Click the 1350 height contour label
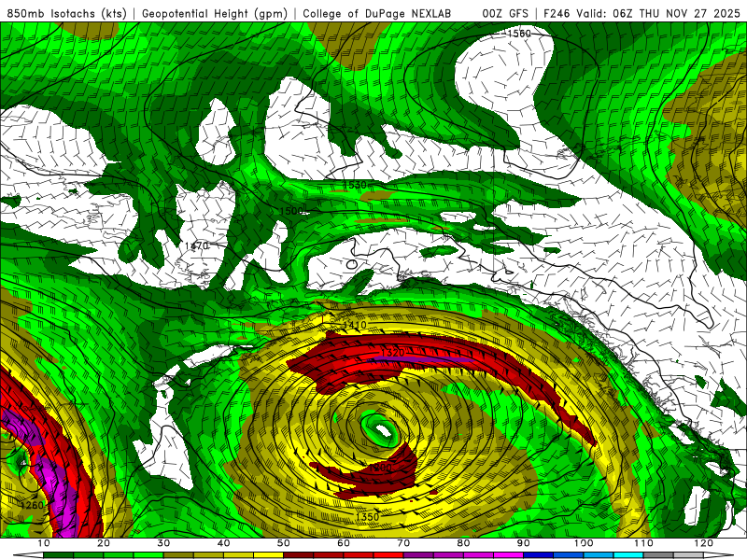The height and width of the screenshot is (560, 747). [x=367, y=517]
